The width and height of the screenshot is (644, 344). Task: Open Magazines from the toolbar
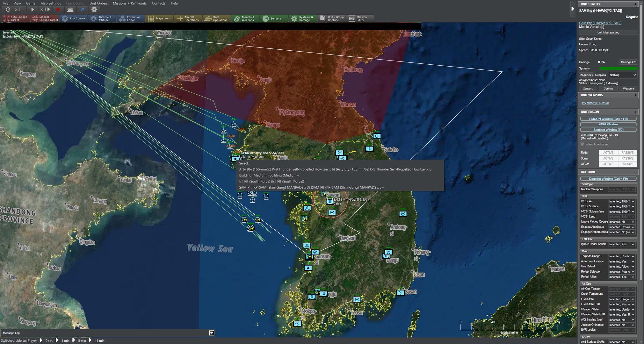159,18
